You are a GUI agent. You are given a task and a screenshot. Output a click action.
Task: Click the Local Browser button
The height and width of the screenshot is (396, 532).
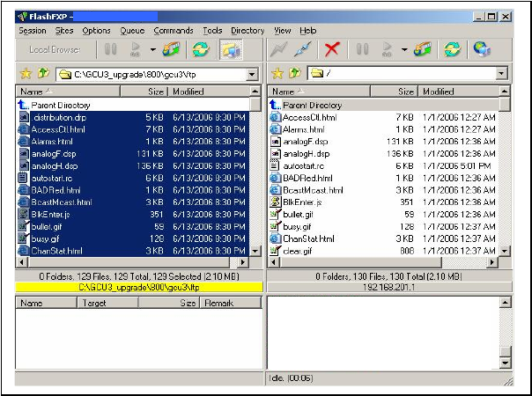(x=55, y=49)
